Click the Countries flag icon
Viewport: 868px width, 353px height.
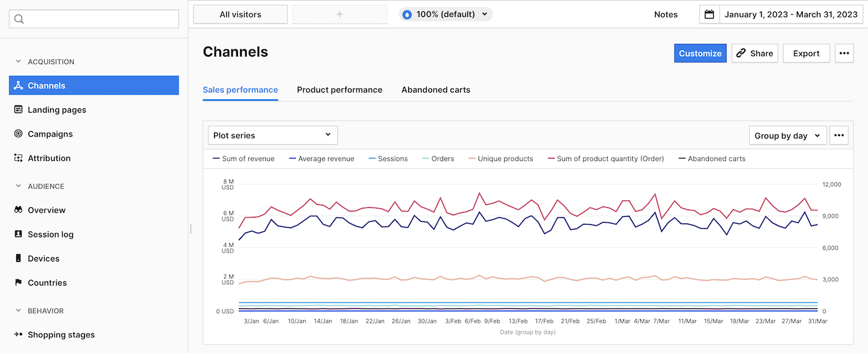coord(18,283)
